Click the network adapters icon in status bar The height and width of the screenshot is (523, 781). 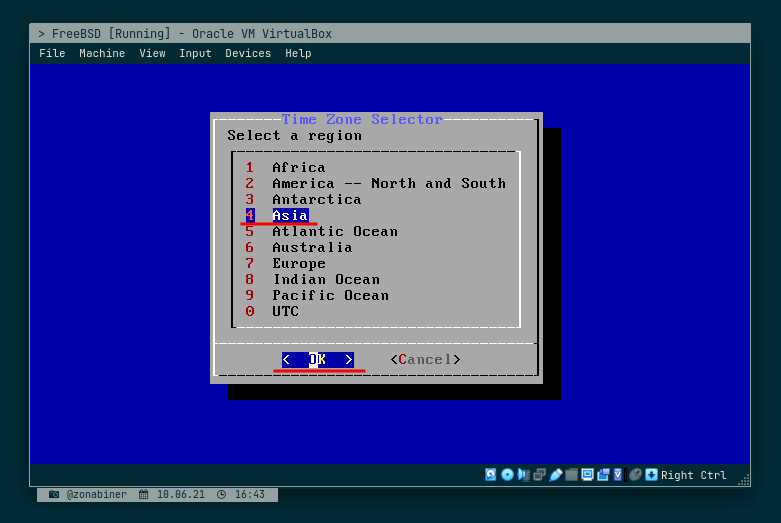pyautogui.click(x=539, y=475)
